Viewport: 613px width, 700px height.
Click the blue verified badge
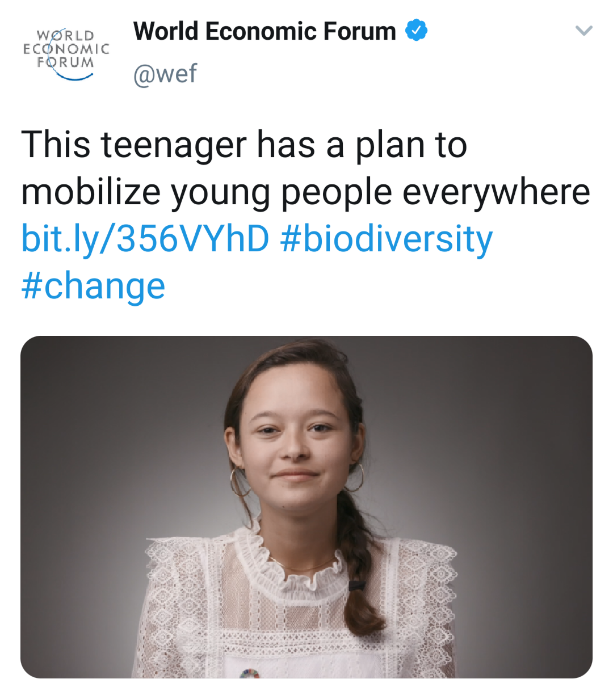pos(416,31)
